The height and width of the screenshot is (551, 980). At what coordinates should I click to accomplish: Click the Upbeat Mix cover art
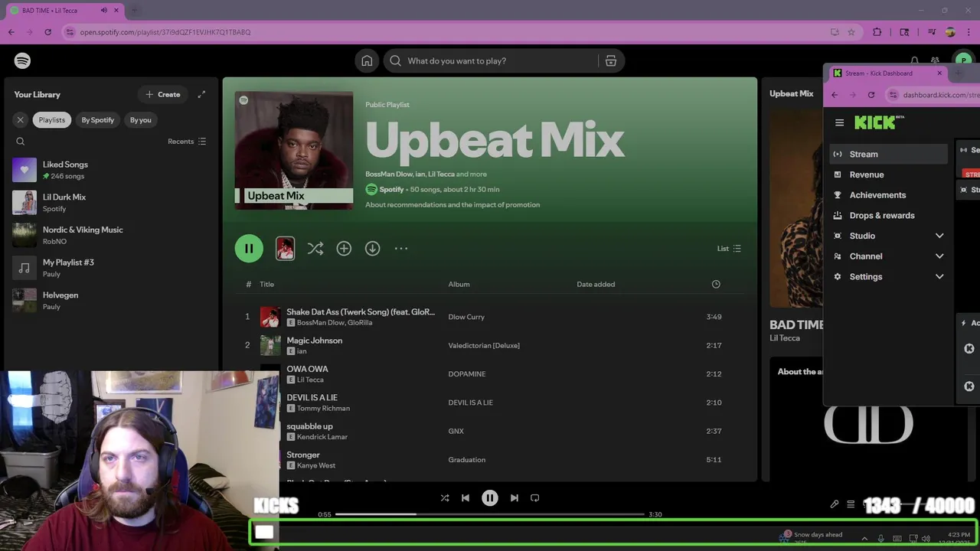pos(294,151)
